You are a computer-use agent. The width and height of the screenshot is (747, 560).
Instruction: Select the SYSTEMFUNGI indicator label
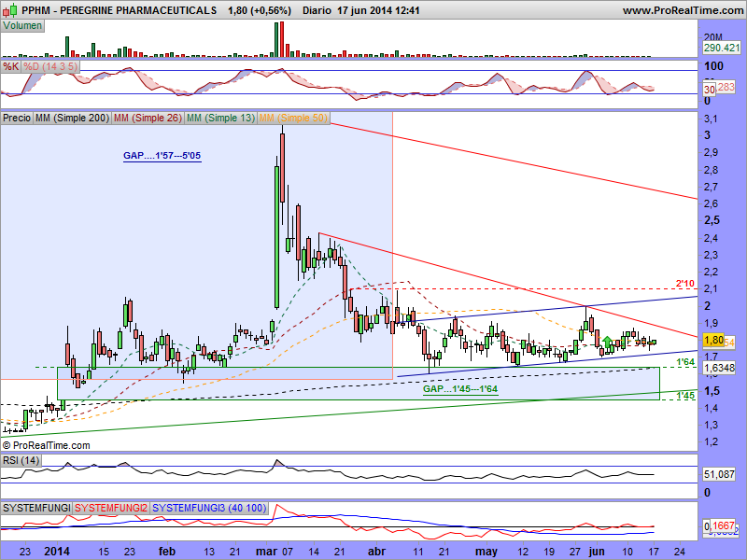[36, 508]
